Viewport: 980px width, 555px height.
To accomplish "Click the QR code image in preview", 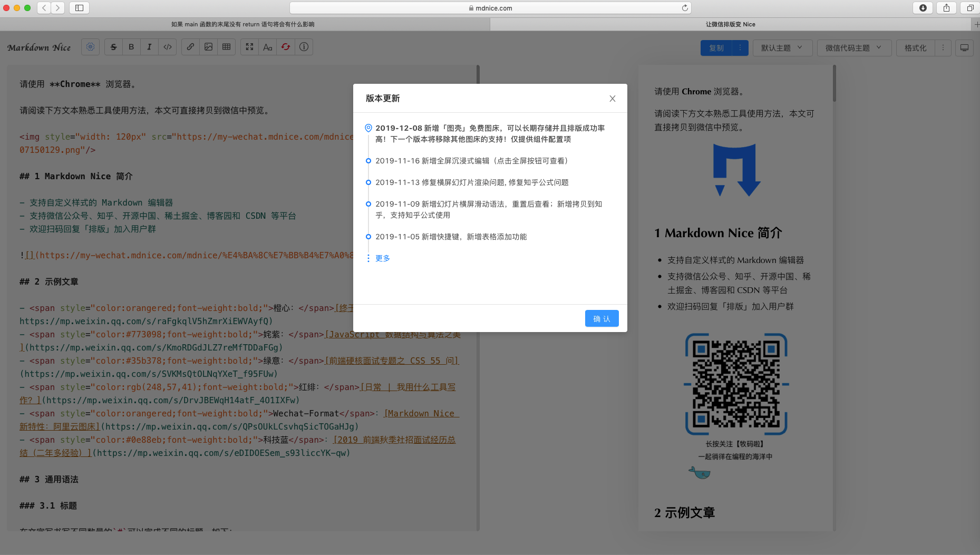I will 736,384.
